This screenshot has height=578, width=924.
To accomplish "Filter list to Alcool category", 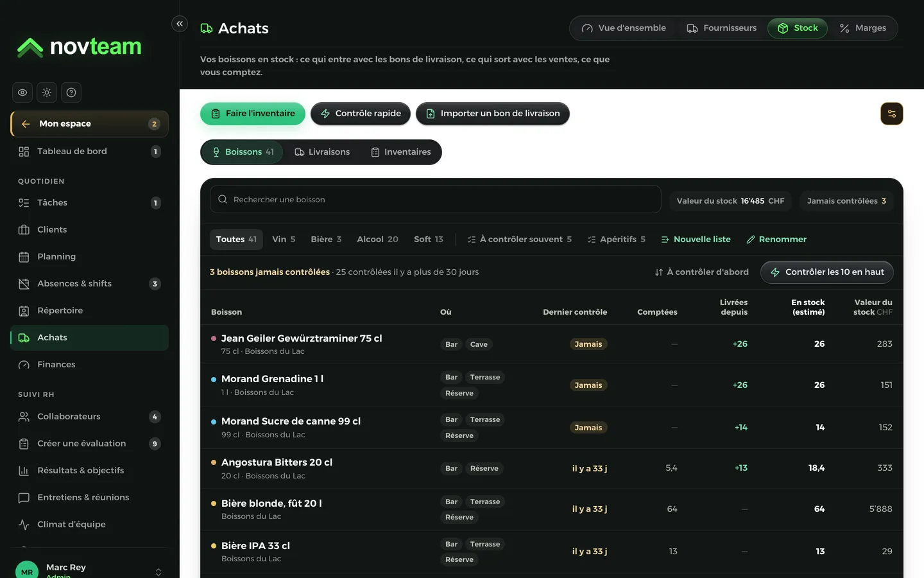I will coord(377,240).
